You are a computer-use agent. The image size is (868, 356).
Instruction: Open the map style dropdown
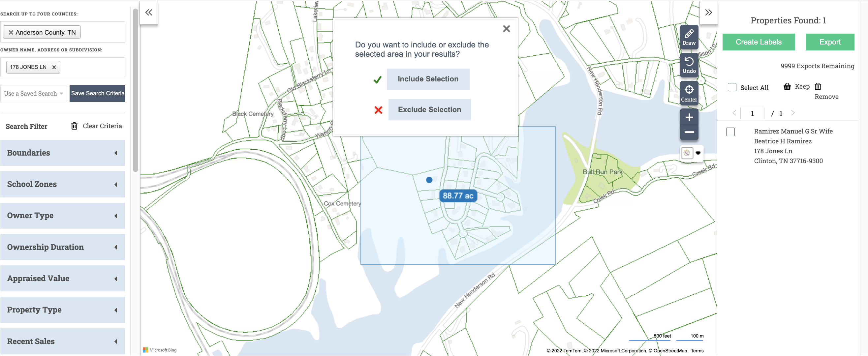pos(698,153)
